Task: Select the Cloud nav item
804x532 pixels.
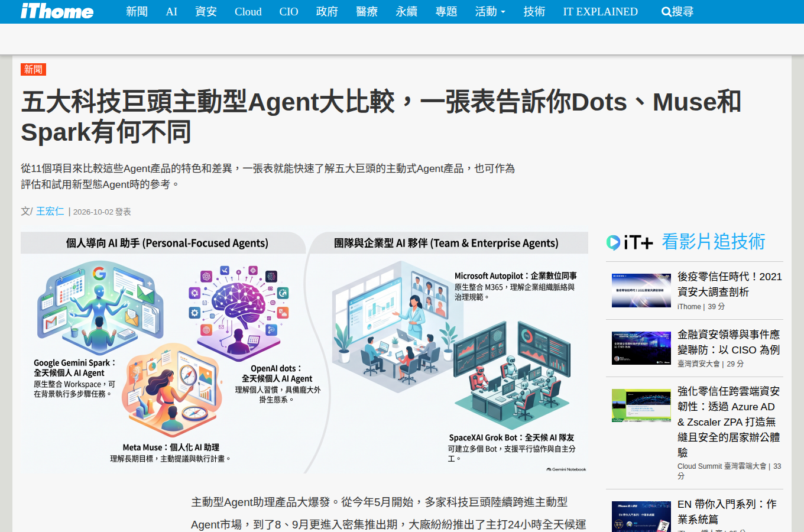Action: pyautogui.click(x=248, y=11)
